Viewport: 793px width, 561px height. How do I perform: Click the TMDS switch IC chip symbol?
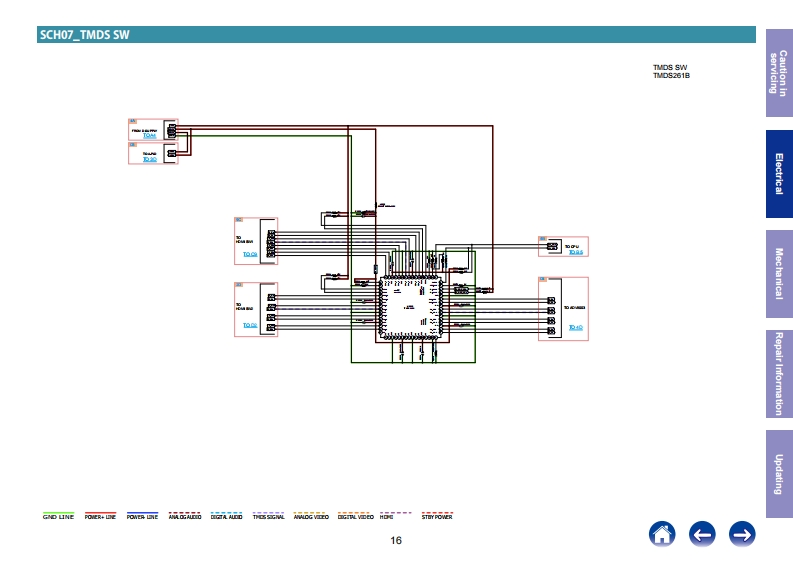[x=411, y=308]
